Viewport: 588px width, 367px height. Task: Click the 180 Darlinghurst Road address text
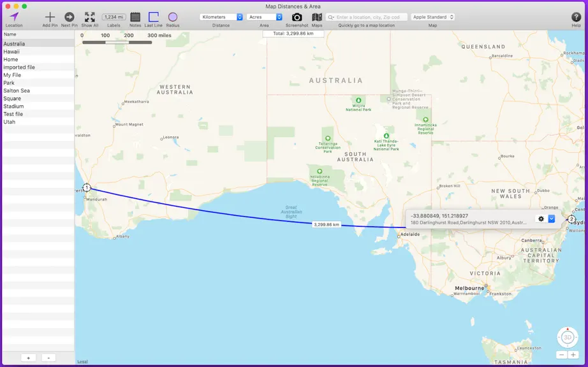click(x=468, y=222)
